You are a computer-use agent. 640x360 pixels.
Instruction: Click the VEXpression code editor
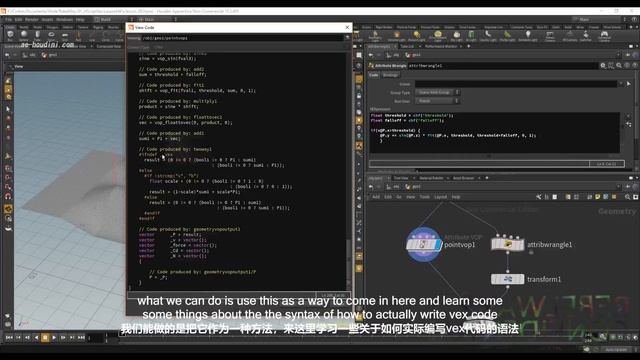(494, 133)
